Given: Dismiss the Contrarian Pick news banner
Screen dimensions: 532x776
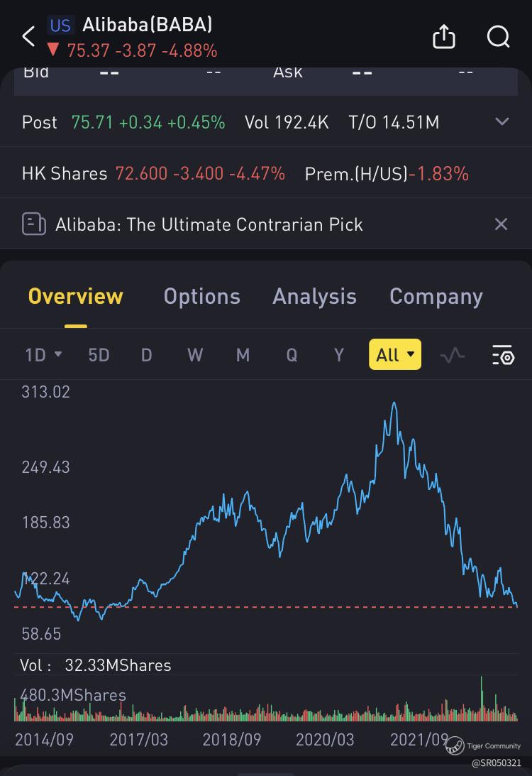Looking at the screenshot, I should pos(501,224).
